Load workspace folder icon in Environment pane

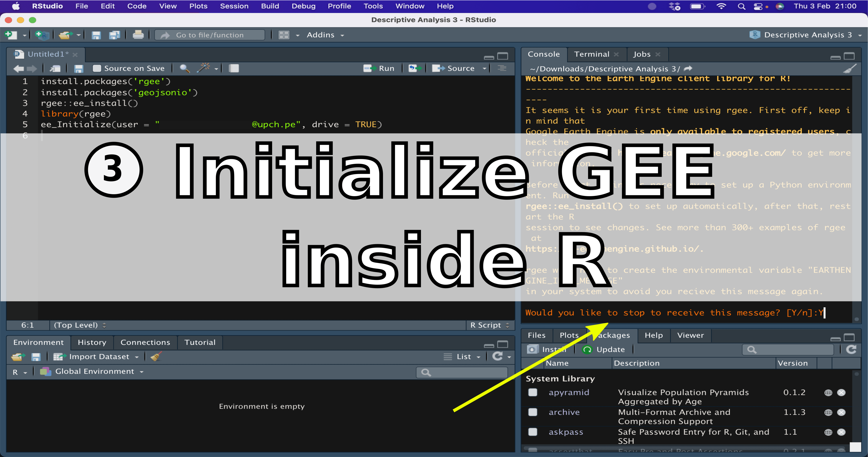click(18, 357)
